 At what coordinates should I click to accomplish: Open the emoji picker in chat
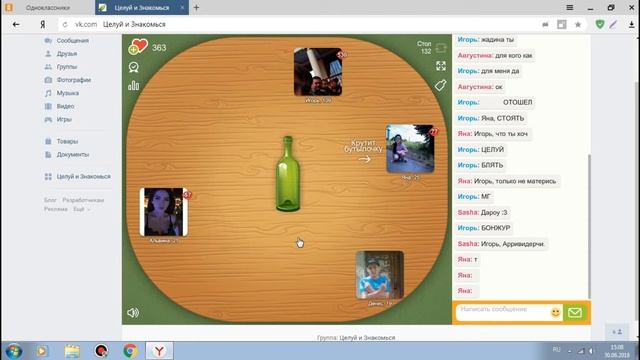[x=556, y=313]
